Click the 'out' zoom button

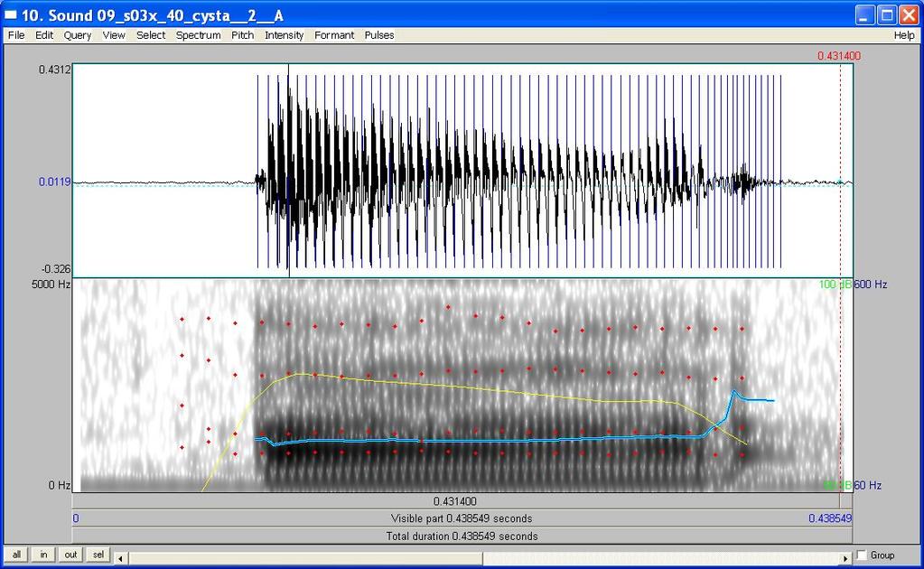click(70, 555)
